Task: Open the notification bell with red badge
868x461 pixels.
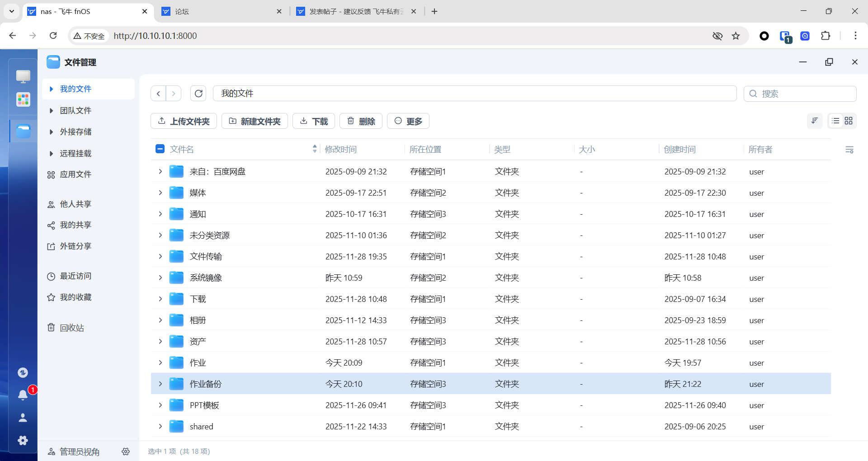Action: click(x=23, y=395)
